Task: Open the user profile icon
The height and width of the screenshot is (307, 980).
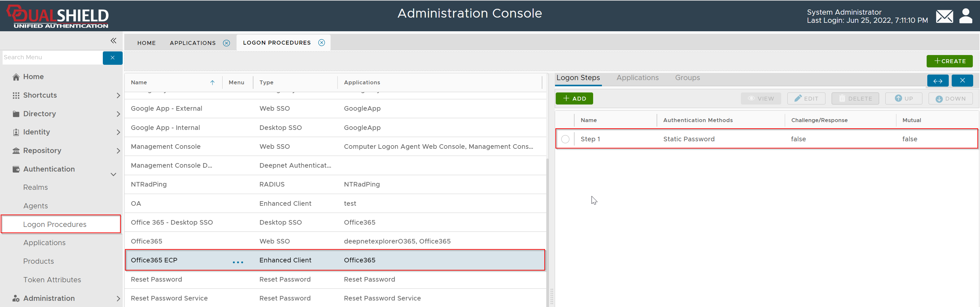Action: [965, 16]
